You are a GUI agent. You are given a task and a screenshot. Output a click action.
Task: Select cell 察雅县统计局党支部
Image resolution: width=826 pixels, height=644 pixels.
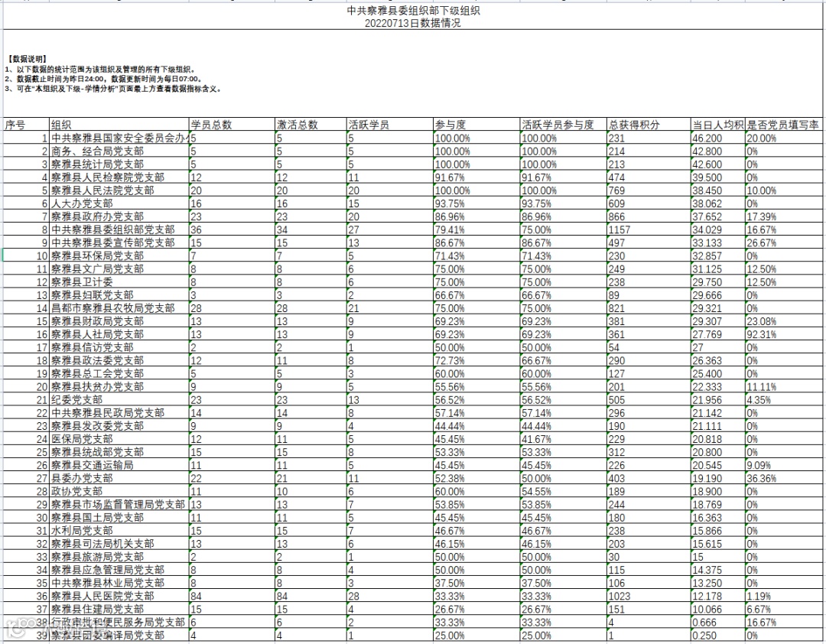tap(119, 164)
